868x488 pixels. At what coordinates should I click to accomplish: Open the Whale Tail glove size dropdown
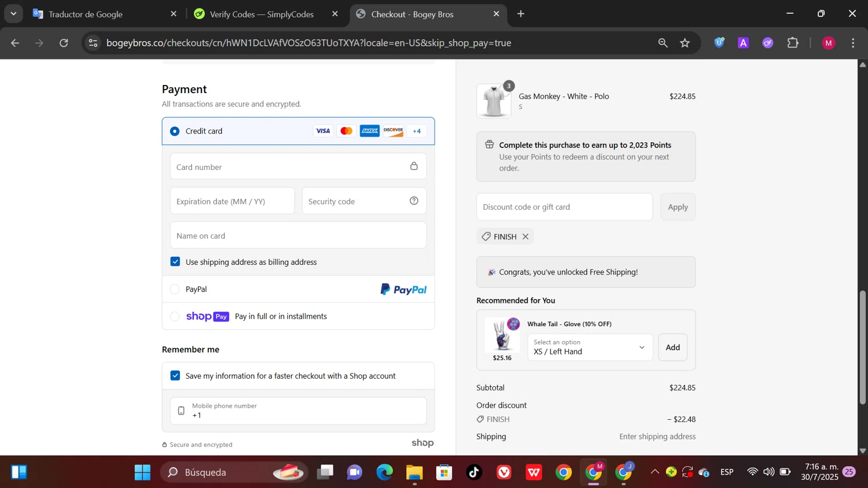[x=590, y=347]
